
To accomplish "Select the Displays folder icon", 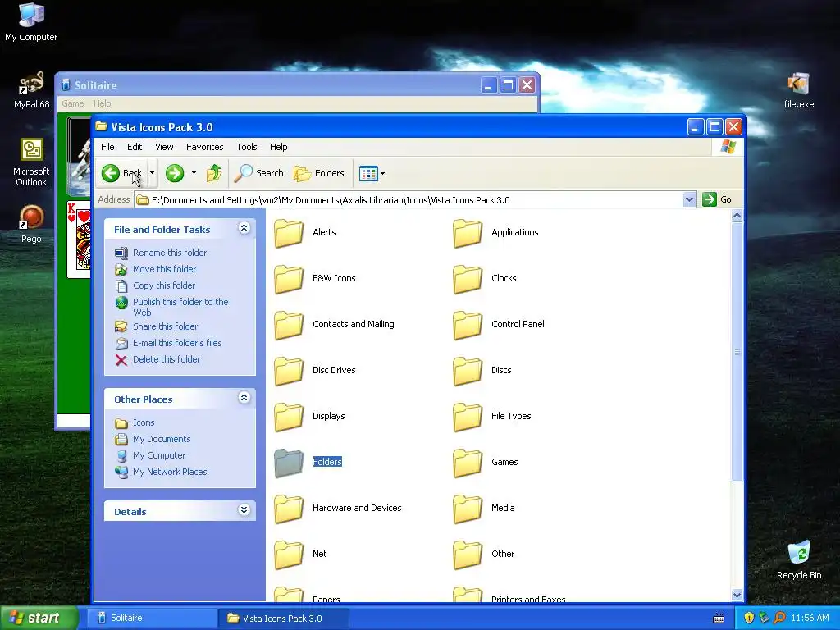I will coord(290,418).
